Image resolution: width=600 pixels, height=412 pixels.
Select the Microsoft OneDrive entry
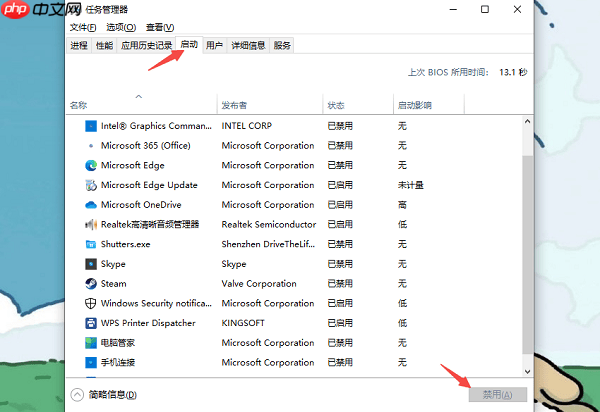pyautogui.click(x=141, y=205)
